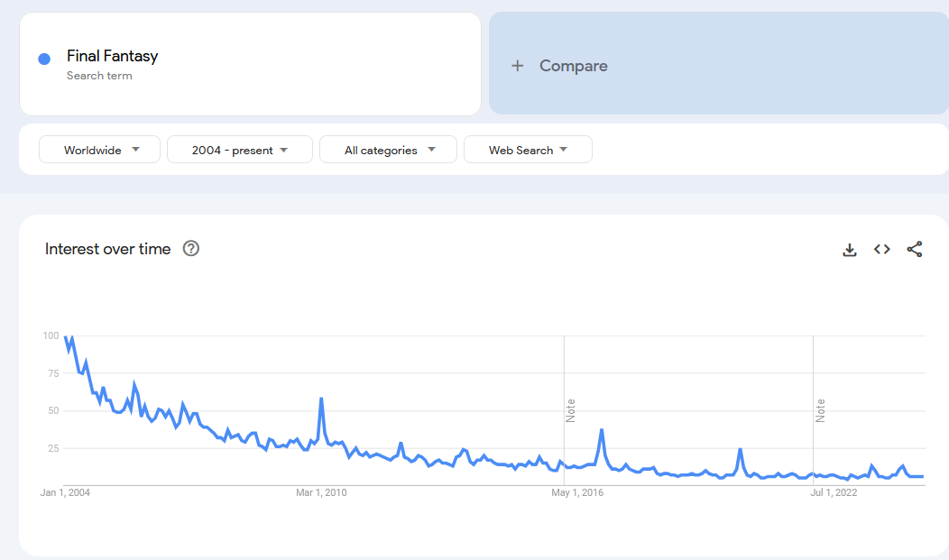Click the 2010 spike on the chart line
The height and width of the screenshot is (560, 949).
pyautogui.click(x=321, y=399)
